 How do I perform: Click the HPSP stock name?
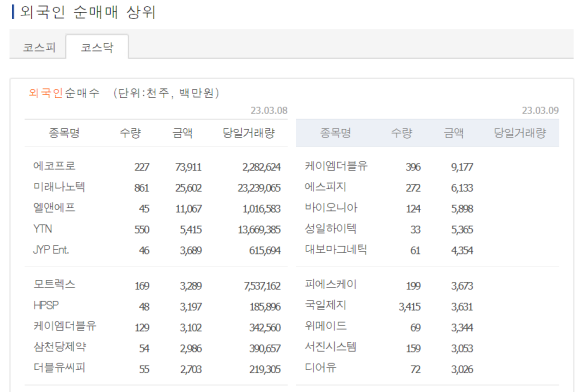(x=46, y=305)
